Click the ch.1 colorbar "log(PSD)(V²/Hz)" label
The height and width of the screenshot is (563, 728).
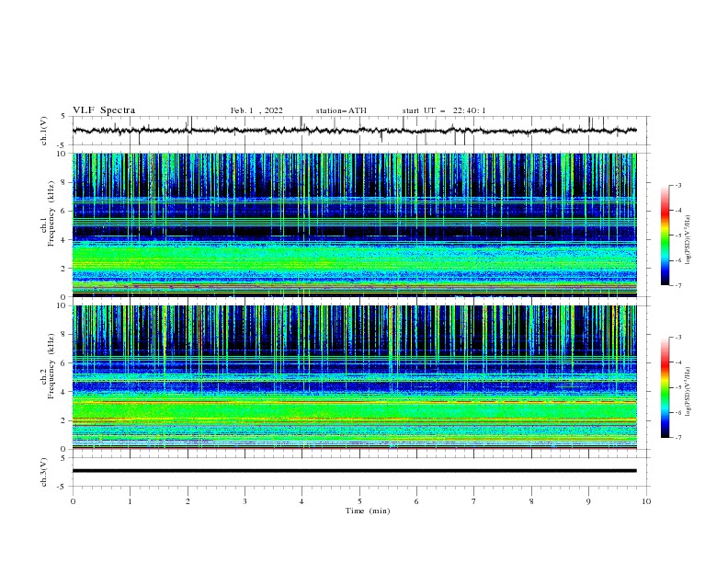tap(688, 240)
